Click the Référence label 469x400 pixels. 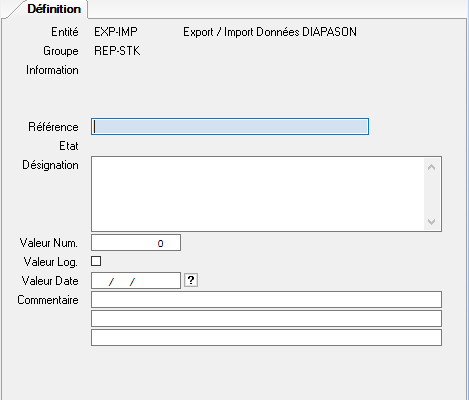tap(53, 127)
